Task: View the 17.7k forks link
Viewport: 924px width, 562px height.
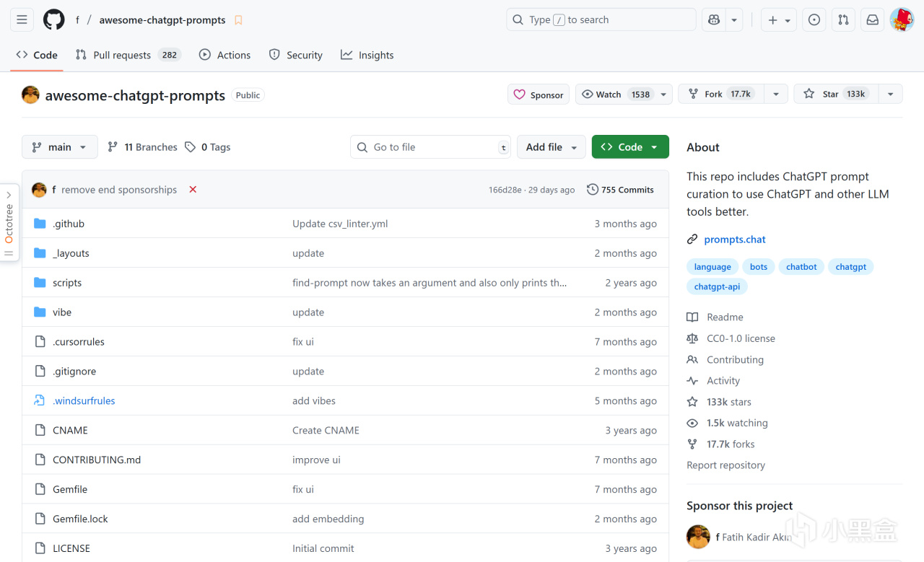Action: 720,444
